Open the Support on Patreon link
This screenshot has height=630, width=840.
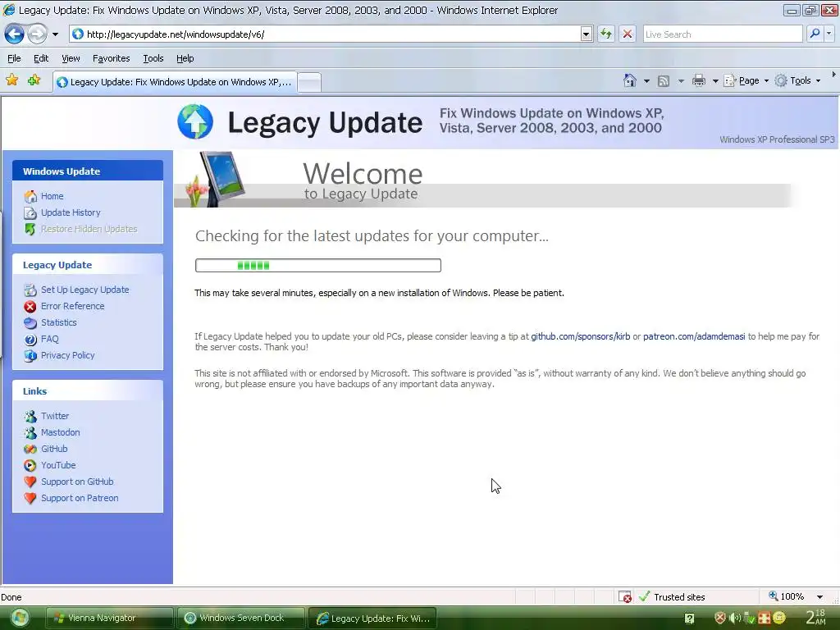click(x=80, y=498)
